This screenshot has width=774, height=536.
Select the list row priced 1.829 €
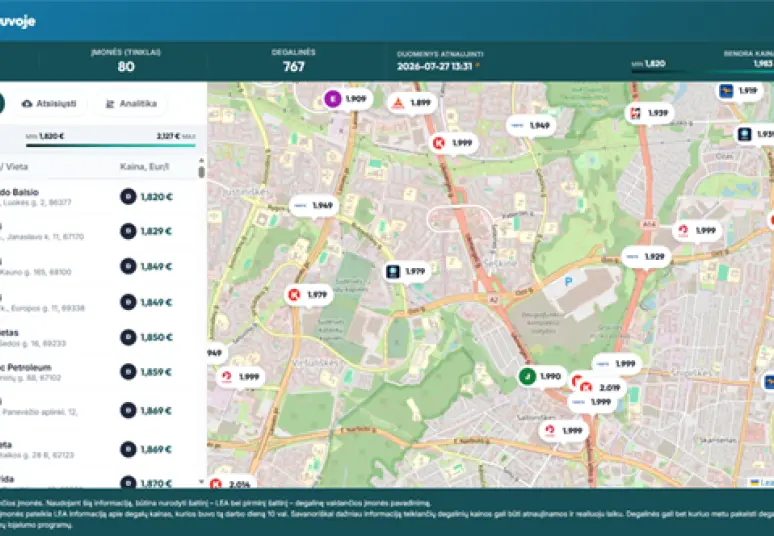pos(99,231)
